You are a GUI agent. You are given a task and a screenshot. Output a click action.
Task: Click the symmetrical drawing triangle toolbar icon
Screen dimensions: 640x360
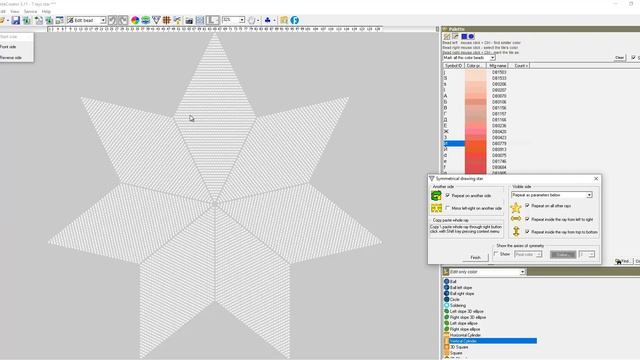[156, 20]
